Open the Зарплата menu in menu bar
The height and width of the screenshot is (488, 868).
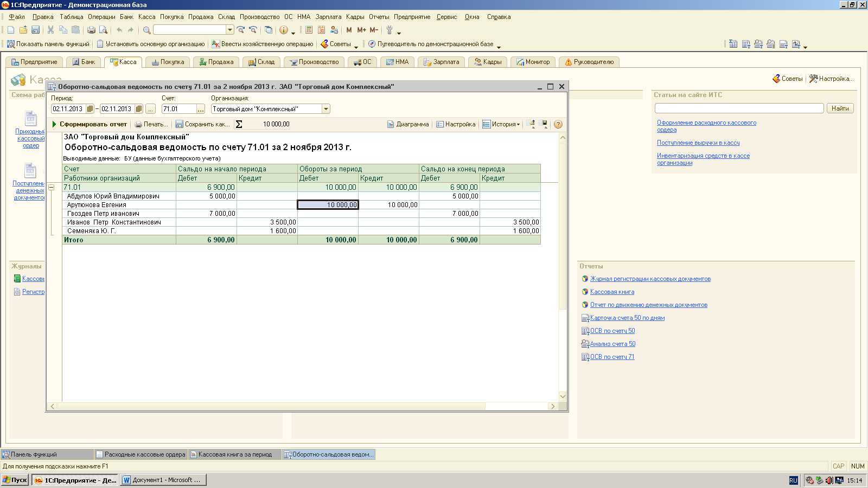coord(328,17)
